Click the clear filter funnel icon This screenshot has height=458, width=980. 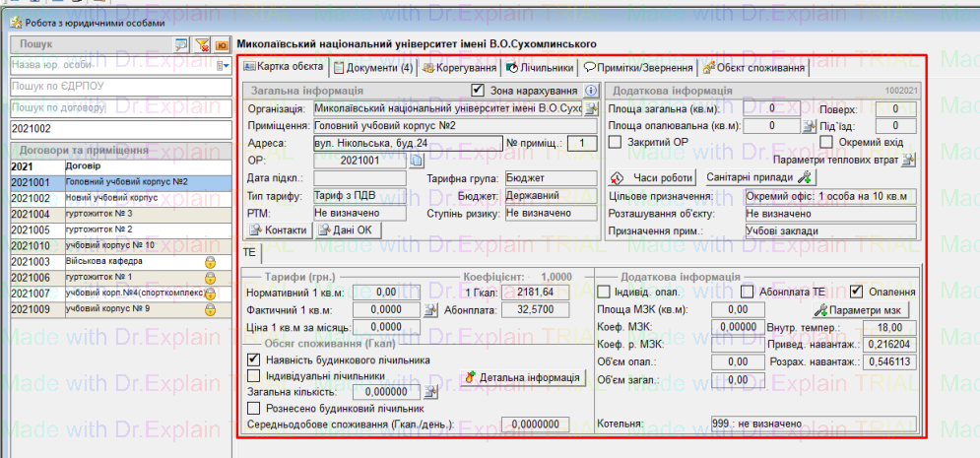(x=202, y=44)
